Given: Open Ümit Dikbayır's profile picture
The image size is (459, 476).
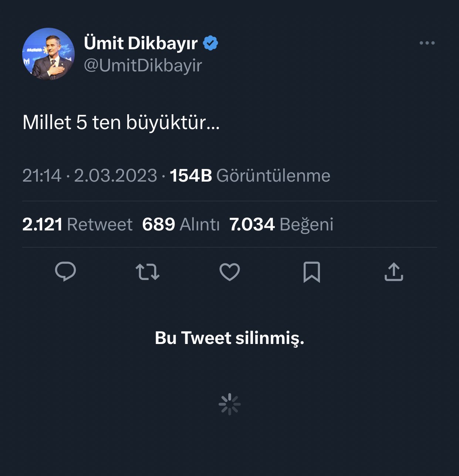Looking at the screenshot, I should tap(48, 54).
